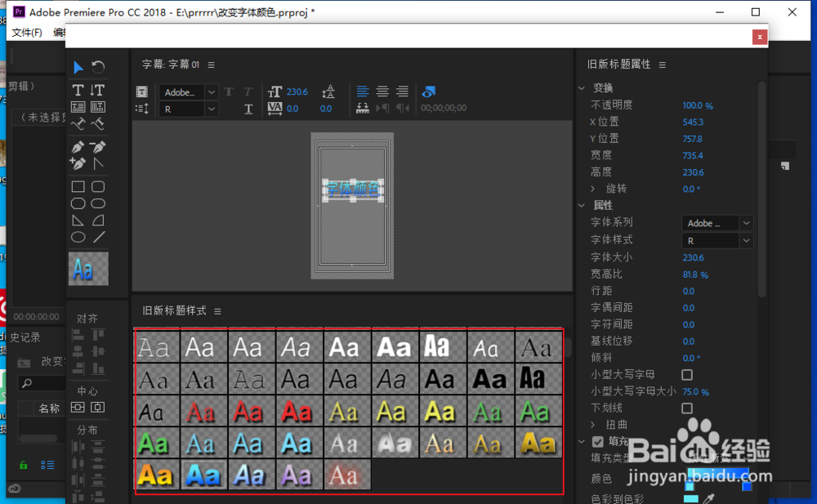Open the R font style dropdown in toolbar
Screen dimensions: 817x504
(x=188, y=109)
